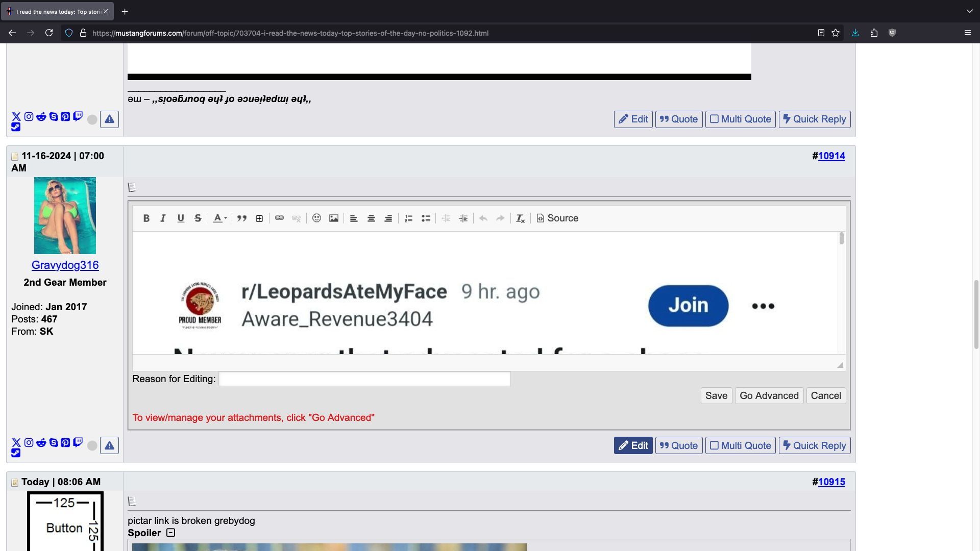Toggle Multi Quote on post 10914
980x551 pixels.
pyautogui.click(x=740, y=445)
